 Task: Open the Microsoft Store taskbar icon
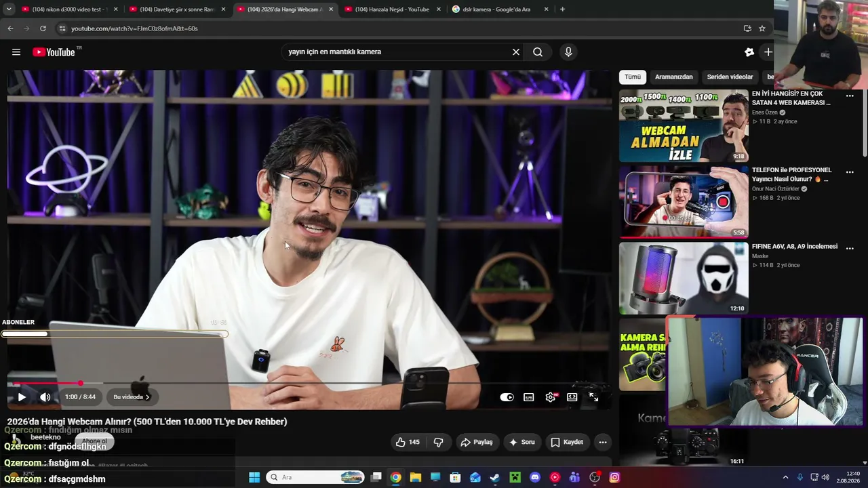(455, 477)
